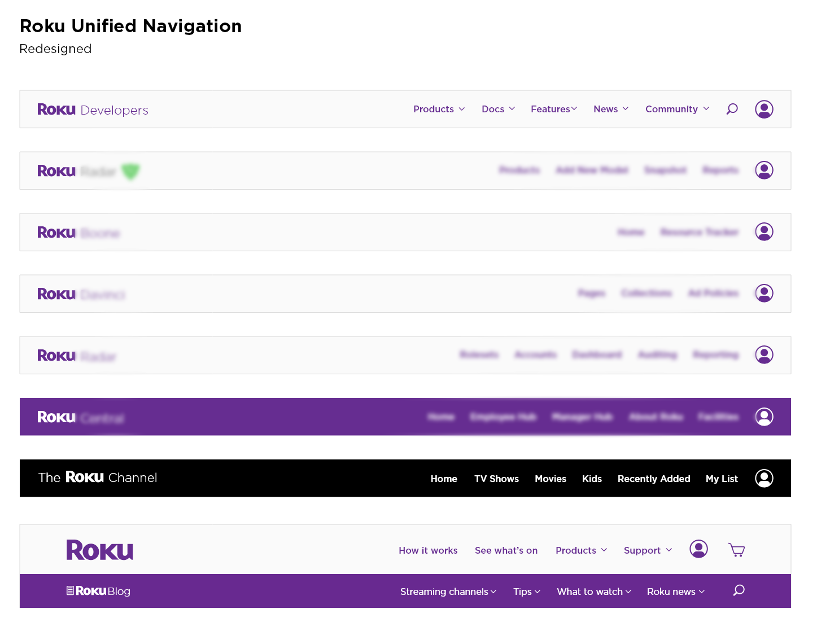Screen dimensions: 817x644
Task: Click the blurred Employee Hub link in the purple bar
Action: point(503,417)
